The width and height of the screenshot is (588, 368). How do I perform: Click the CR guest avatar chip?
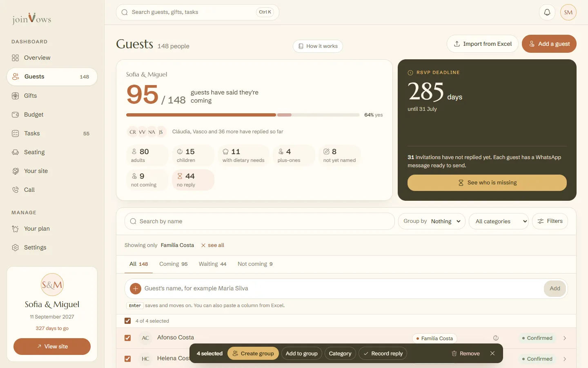click(133, 132)
